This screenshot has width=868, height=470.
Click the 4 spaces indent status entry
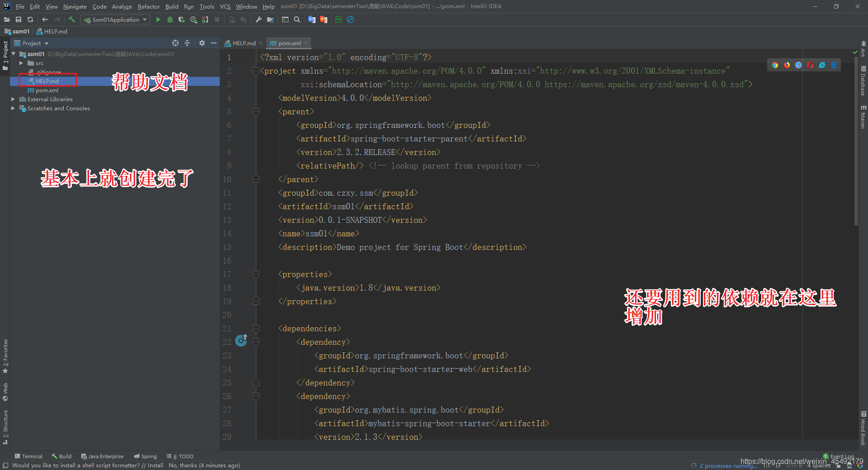pos(819,465)
